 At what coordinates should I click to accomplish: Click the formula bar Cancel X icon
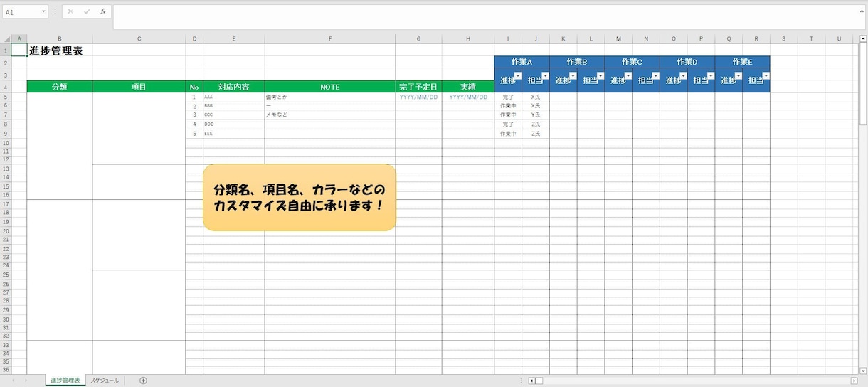click(70, 12)
